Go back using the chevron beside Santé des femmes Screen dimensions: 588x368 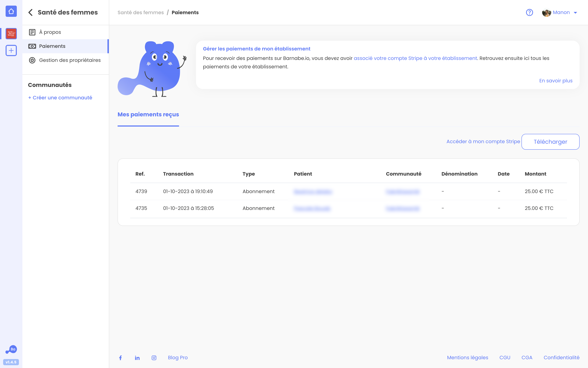(x=31, y=12)
